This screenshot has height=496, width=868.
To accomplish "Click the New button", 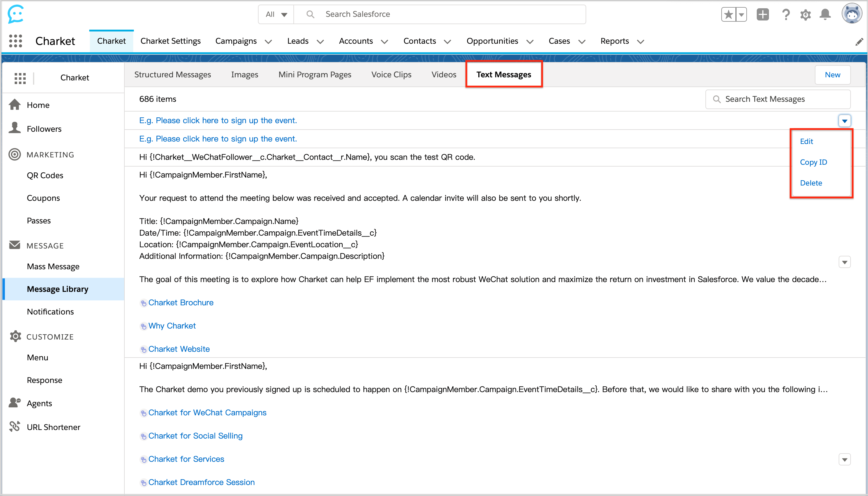I will tap(832, 75).
